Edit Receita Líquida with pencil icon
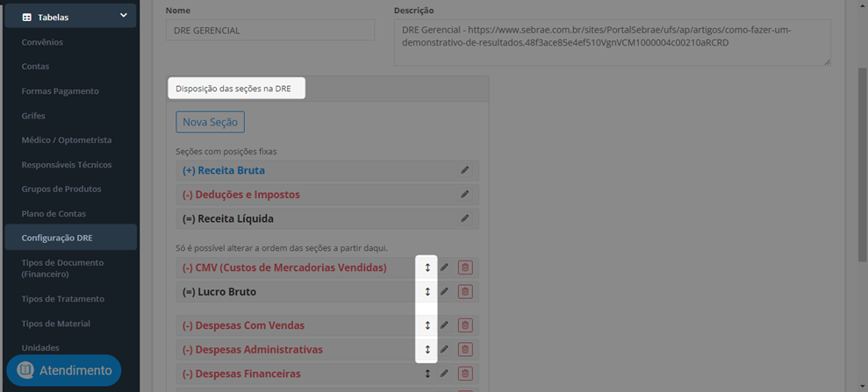The width and height of the screenshot is (868, 392). (465, 219)
